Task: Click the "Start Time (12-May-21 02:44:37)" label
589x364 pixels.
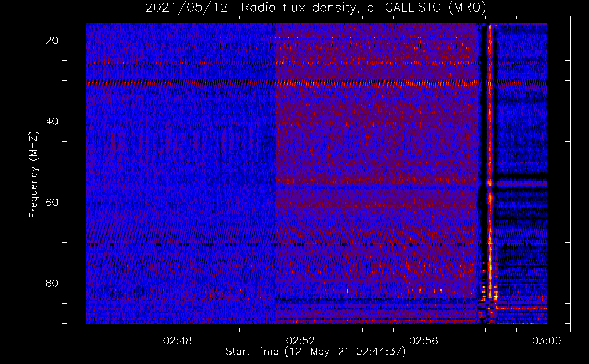Action: point(316,352)
